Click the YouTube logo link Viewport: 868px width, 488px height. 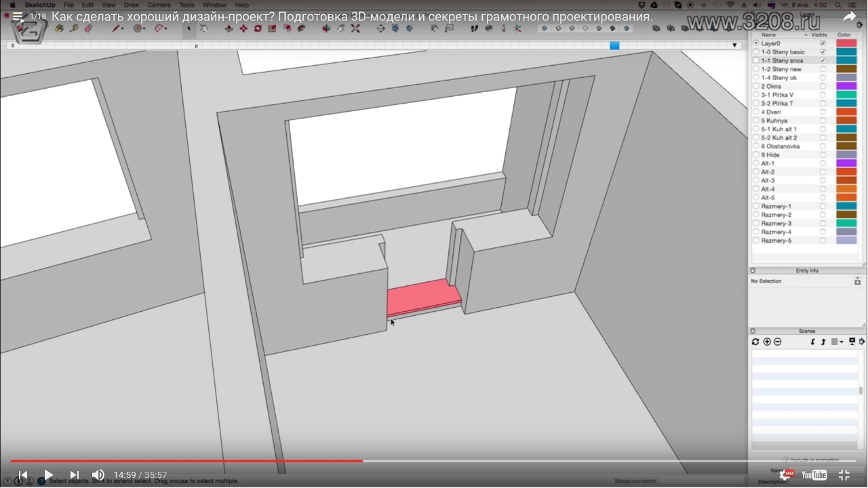814,475
